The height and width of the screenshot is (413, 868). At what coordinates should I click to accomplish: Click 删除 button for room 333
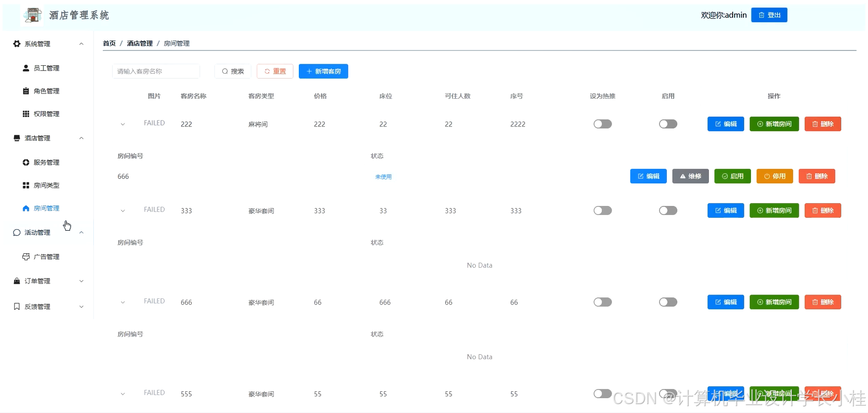tap(823, 210)
